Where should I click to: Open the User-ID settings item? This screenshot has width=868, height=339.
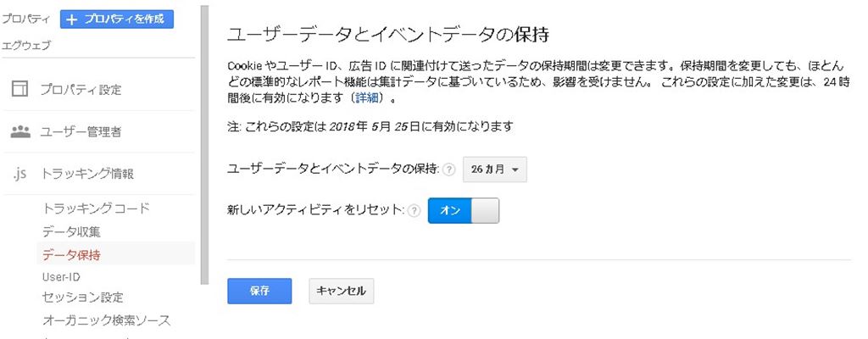[x=61, y=276]
